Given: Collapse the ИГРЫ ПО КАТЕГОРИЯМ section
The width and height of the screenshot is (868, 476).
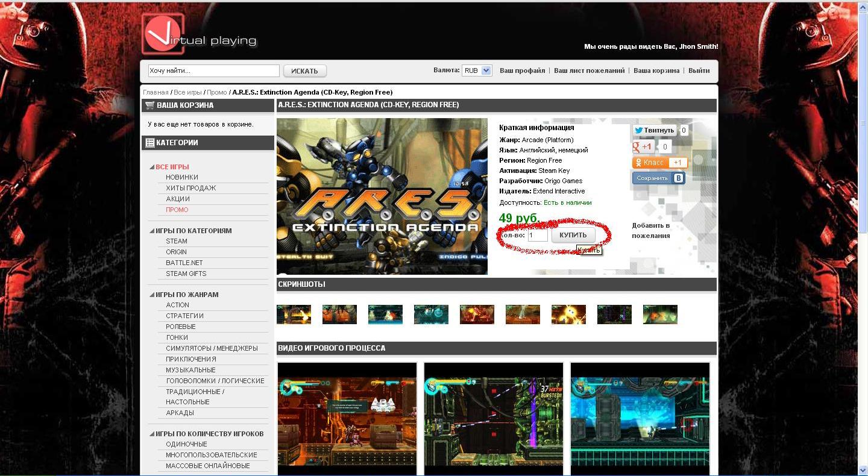Looking at the screenshot, I should point(152,231).
